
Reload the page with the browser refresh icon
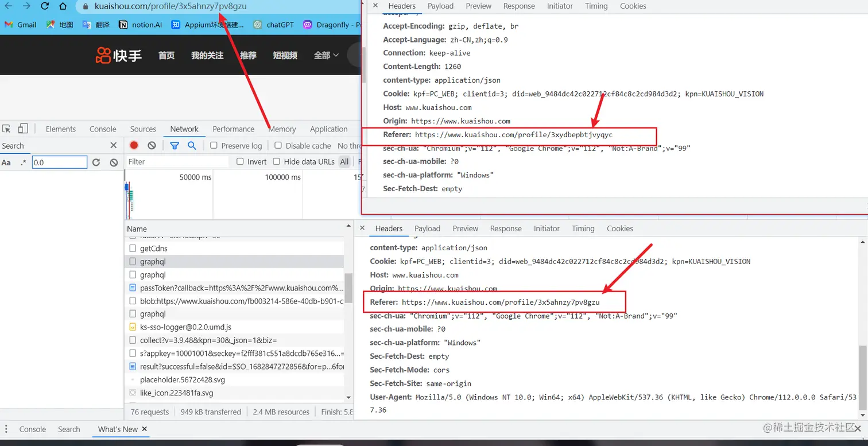coord(45,6)
